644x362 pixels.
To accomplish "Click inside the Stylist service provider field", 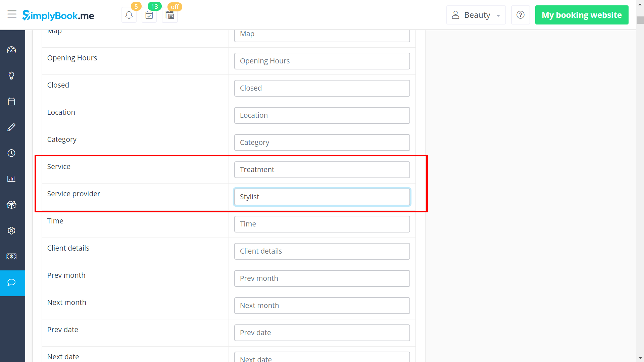I will pyautogui.click(x=321, y=197).
